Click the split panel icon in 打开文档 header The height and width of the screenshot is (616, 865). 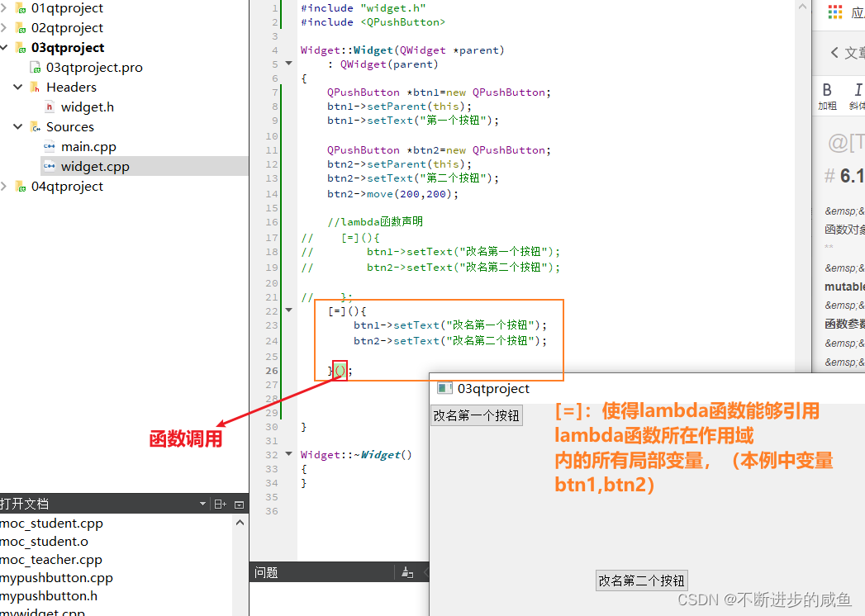220,504
